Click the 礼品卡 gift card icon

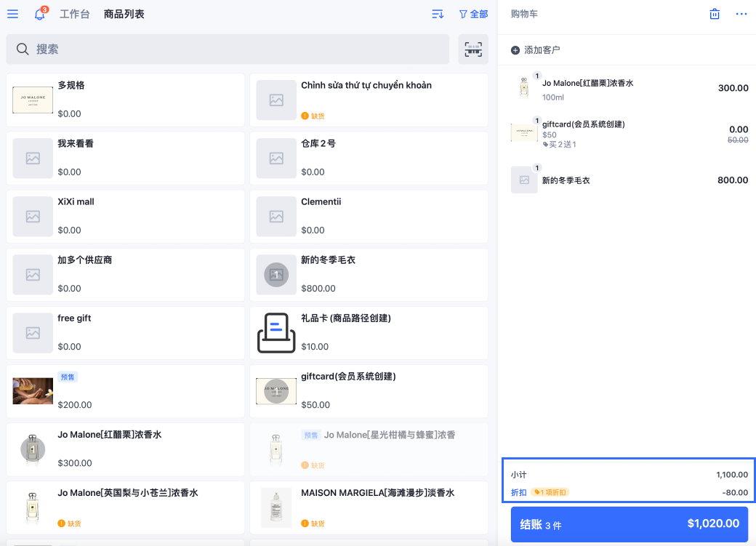[x=276, y=333]
